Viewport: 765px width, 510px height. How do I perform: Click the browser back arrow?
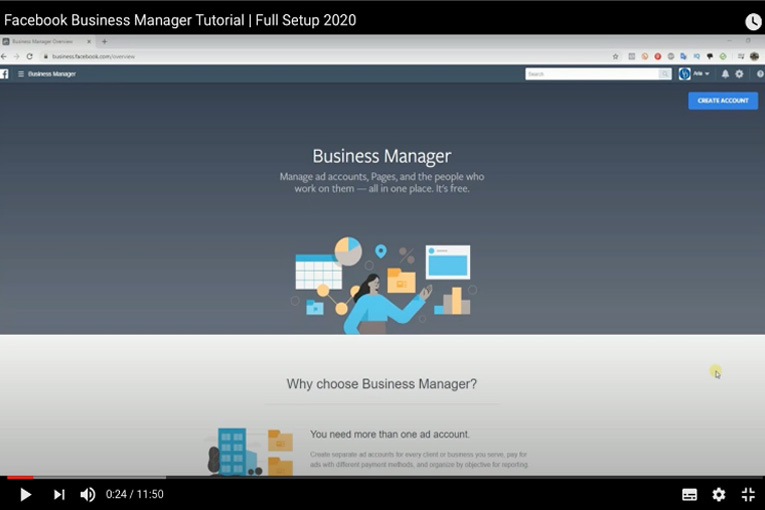(x=4, y=57)
